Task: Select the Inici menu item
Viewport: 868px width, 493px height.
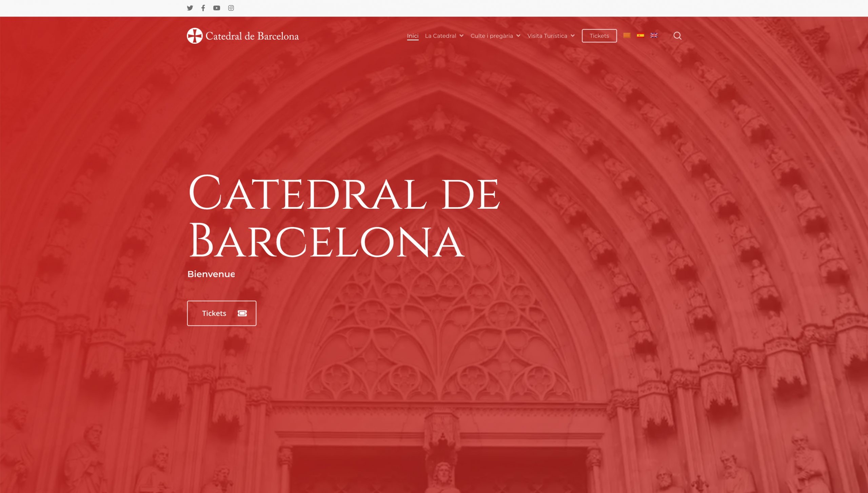Action: pos(413,36)
